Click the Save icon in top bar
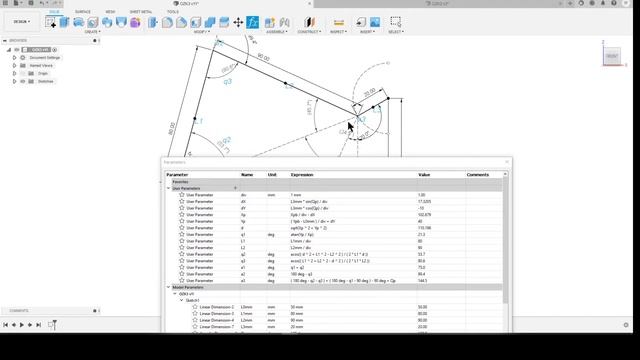The image size is (640, 360). tap(31, 3)
